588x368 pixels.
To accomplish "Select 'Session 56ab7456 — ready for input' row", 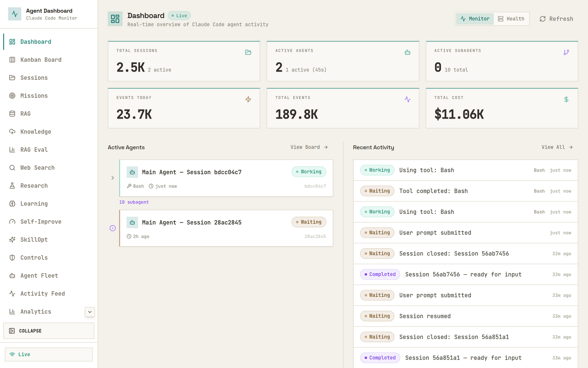I will point(465,274).
